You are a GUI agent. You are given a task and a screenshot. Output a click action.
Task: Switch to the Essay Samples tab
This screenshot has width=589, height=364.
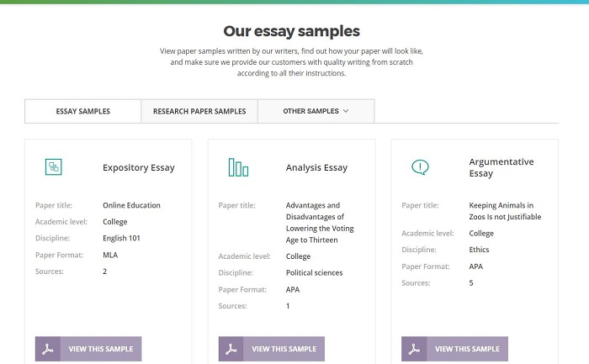[83, 111]
